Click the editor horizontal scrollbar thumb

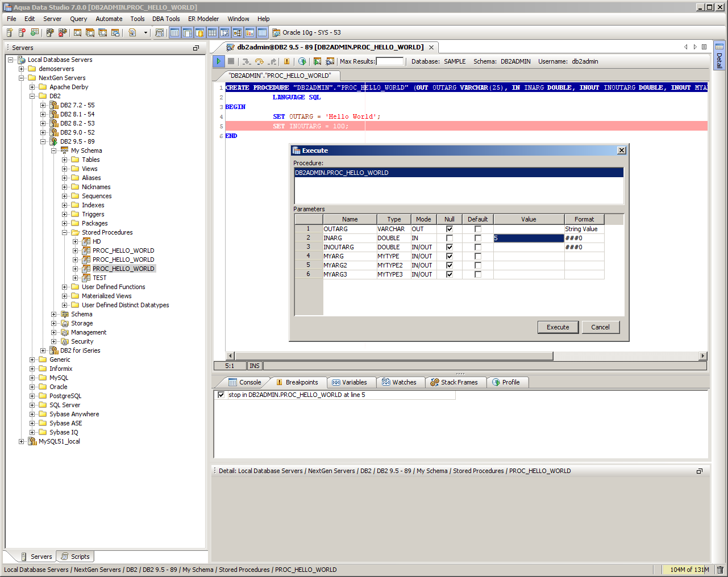pyautogui.click(x=394, y=356)
